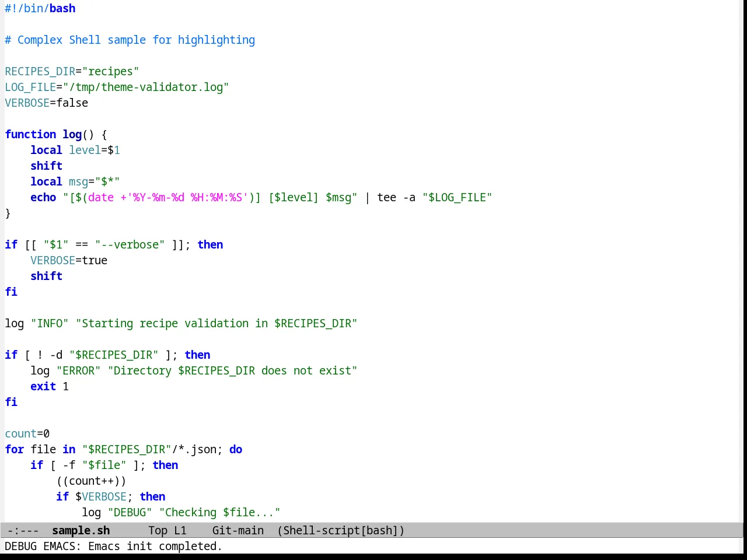Click the "--verbose" string in if condition

pos(130,244)
